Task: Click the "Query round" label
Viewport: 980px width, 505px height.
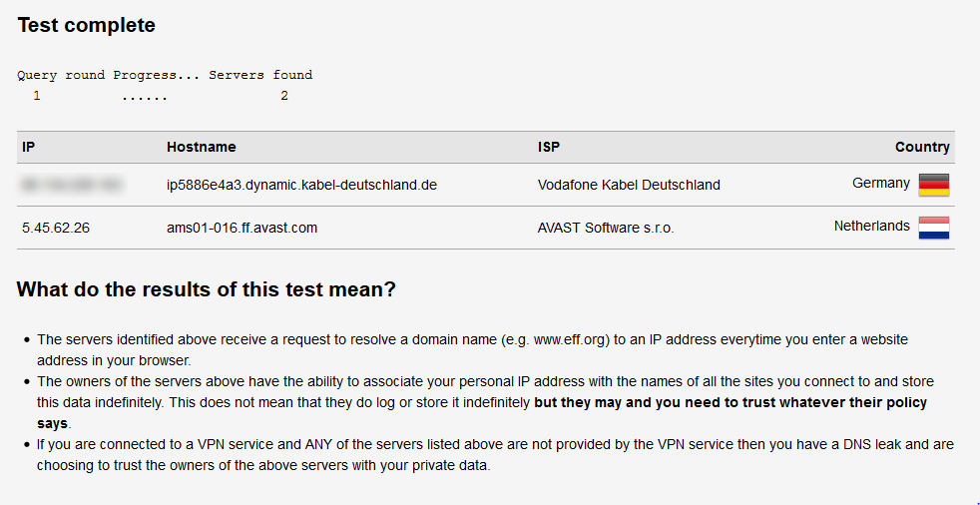Action: 61,76
